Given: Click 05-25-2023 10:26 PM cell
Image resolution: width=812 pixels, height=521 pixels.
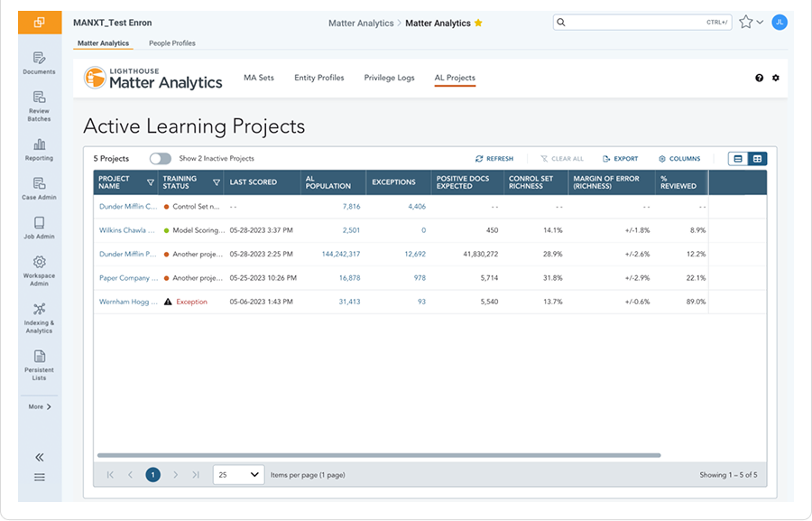Looking at the screenshot, I should [x=263, y=278].
